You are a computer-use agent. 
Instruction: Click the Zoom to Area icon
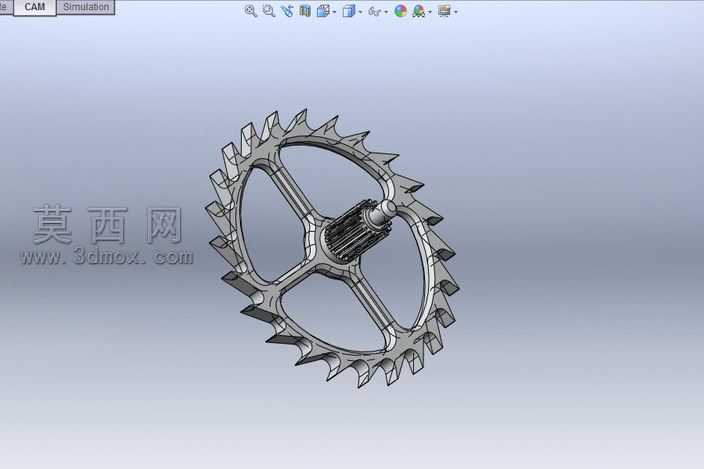coord(268,11)
